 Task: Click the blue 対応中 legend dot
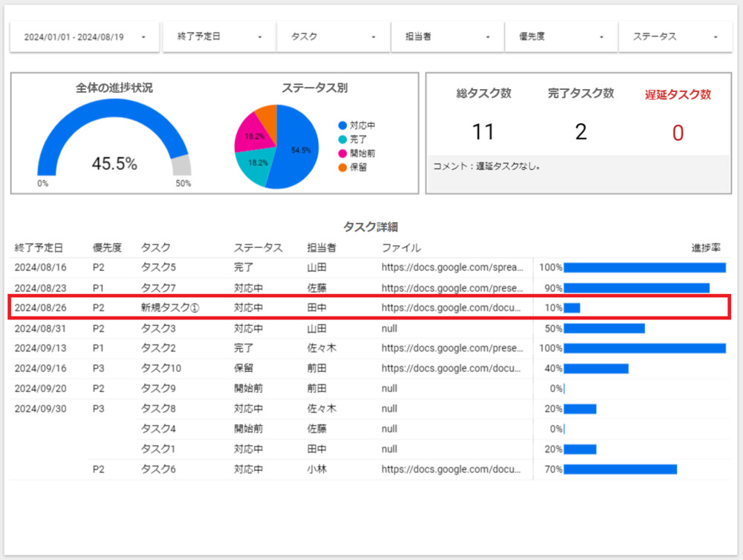(343, 126)
